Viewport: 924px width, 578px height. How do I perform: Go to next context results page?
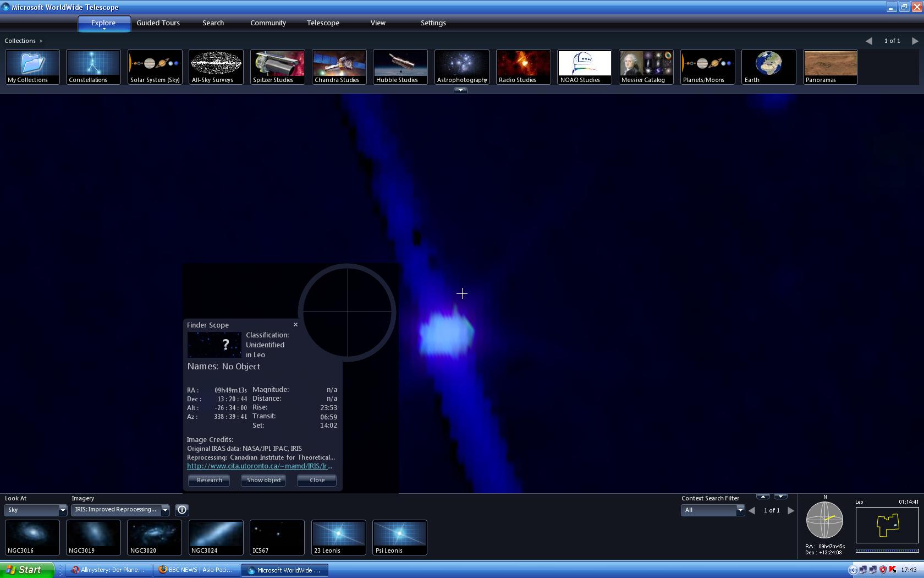(791, 510)
